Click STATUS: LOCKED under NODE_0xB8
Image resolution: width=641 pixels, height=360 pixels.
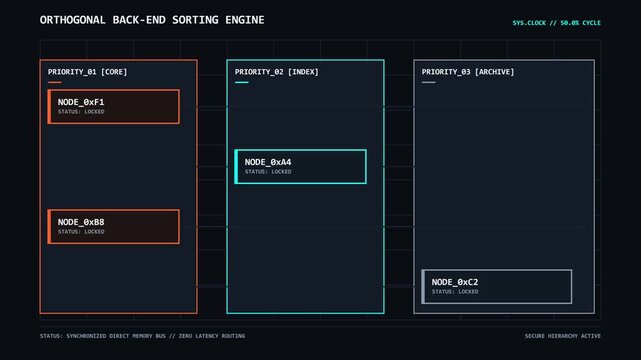[81, 232]
